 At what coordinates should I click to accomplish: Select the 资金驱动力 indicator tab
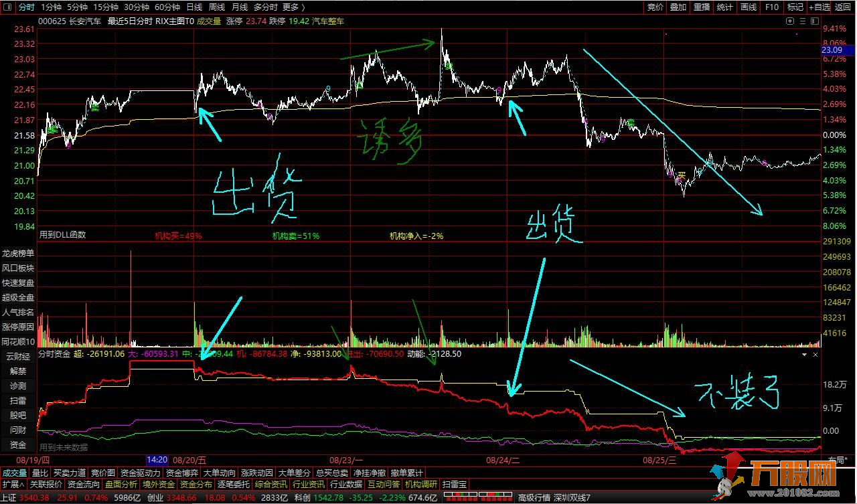tap(141, 473)
